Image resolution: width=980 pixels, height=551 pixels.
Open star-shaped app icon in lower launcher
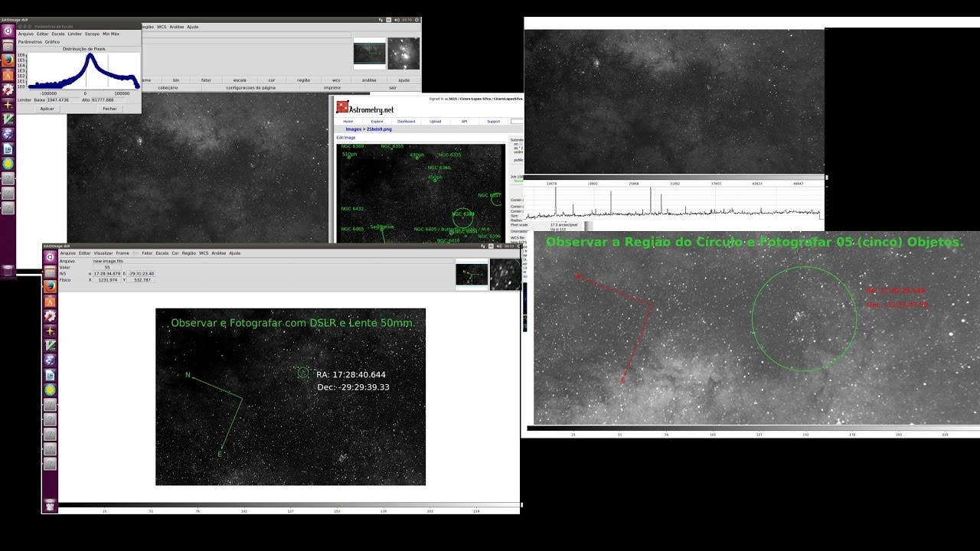(50, 331)
